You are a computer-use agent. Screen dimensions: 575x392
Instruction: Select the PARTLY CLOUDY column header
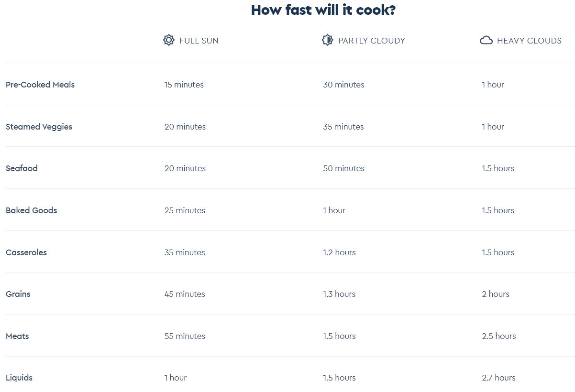(x=372, y=41)
